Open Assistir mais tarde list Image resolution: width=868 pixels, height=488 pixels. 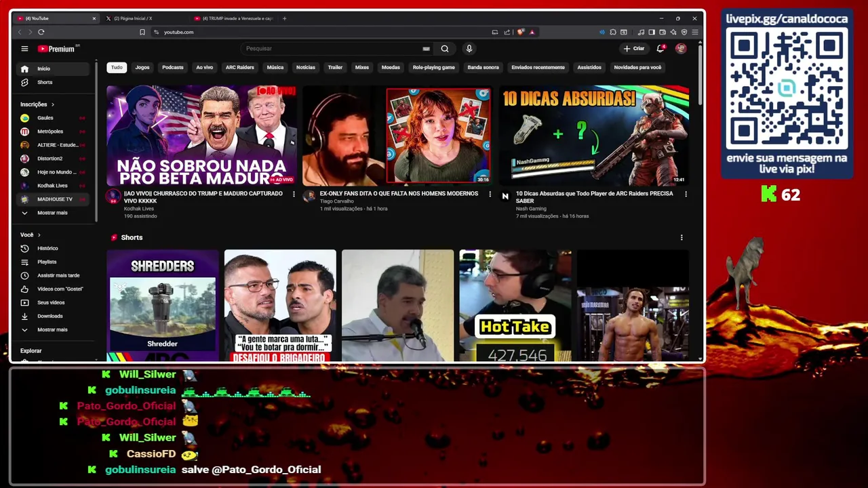[54, 275]
